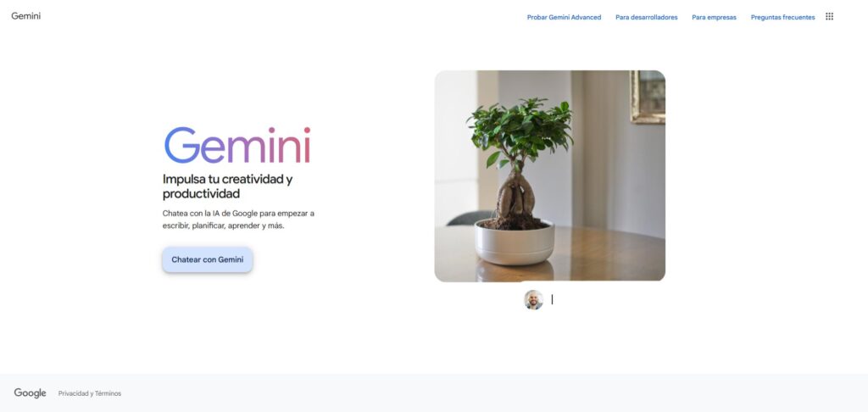Click the framed picture in photo corner
Viewport: 868px width, 412px height.
pos(648,97)
